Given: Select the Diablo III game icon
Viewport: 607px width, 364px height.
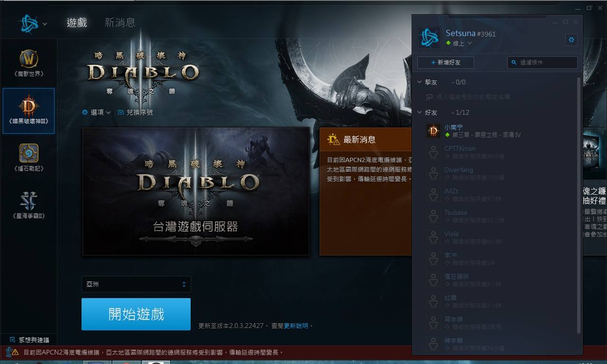Looking at the screenshot, I should tap(29, 106).
